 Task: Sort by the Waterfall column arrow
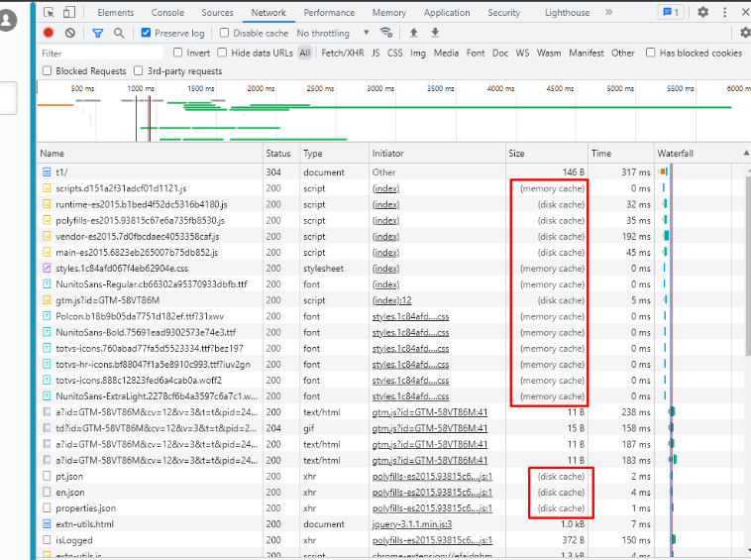746,153
